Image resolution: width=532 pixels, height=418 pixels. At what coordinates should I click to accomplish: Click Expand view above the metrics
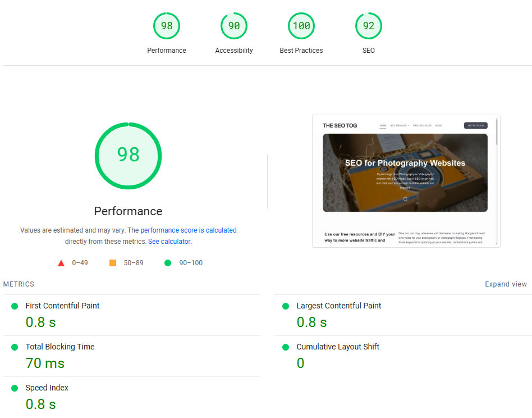pos(506,284)
